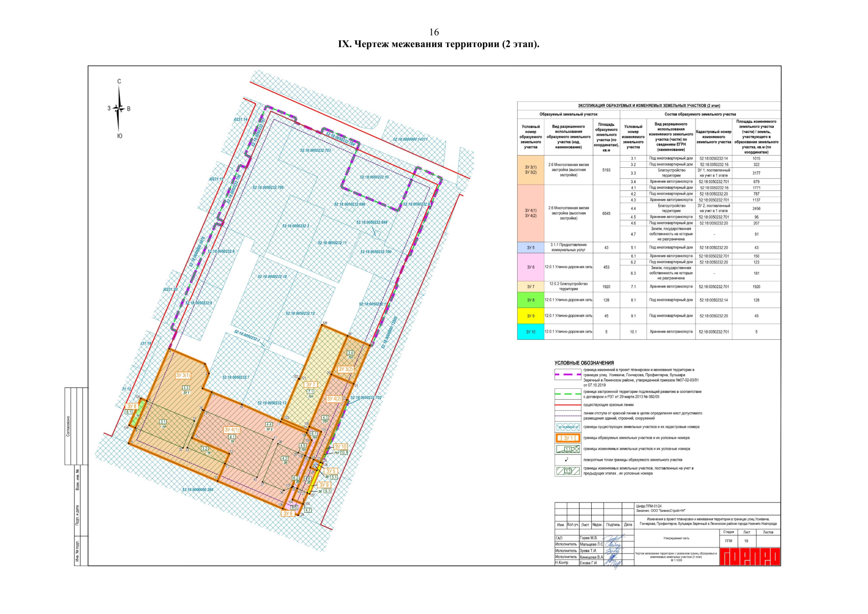Click the blue ЗУ 5 table cell
Image resolution: width=868 pixels, height=614 pixels.
(530, 248)
